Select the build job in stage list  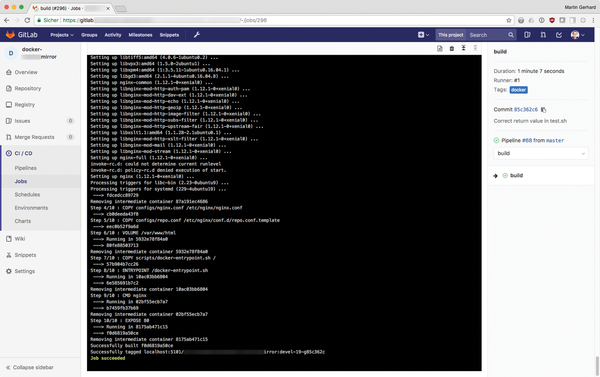516,176
